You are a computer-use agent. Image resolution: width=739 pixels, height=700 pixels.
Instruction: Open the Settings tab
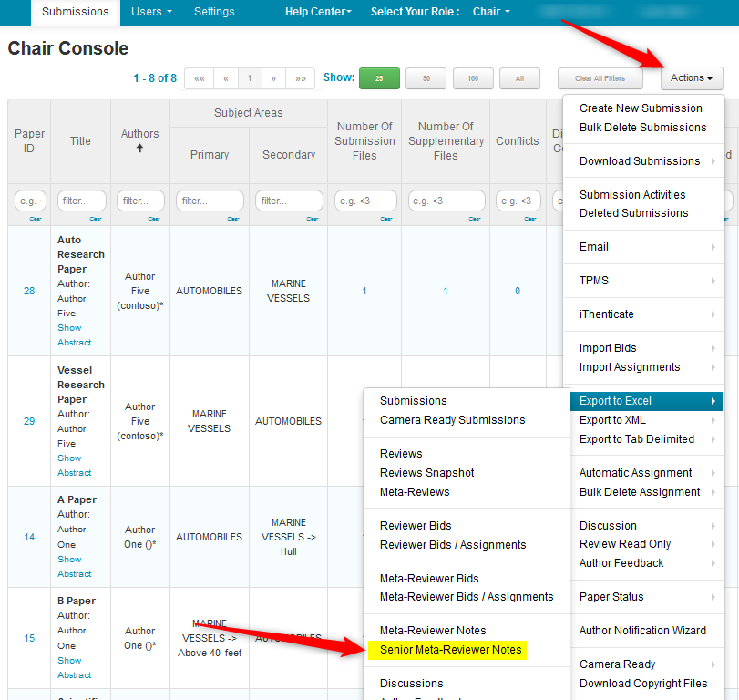214,12
